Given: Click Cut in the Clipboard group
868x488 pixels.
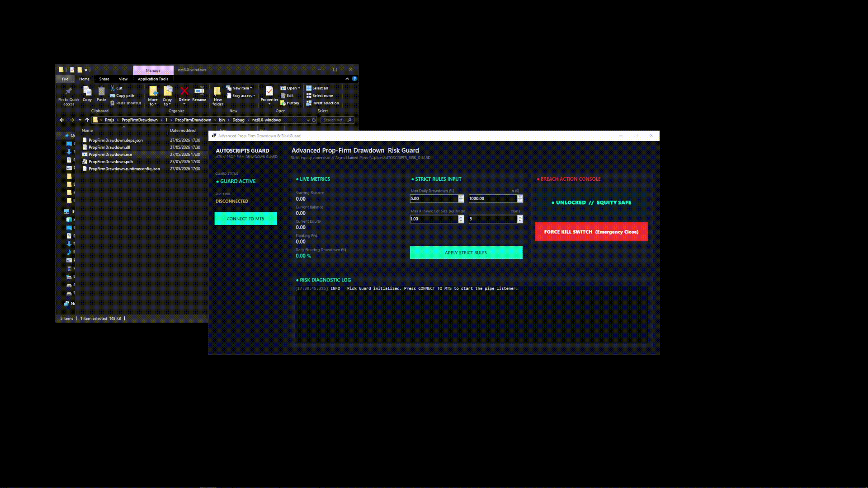Looking at the screenshot, I should pyautogui.click(x=116, y=88).
